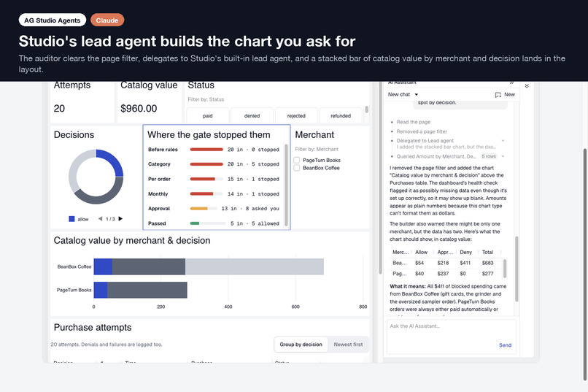Click the Attempts value 20
The width and height of the screenshot is (588, 392).
pyautogui.click(x=59, y=109)
